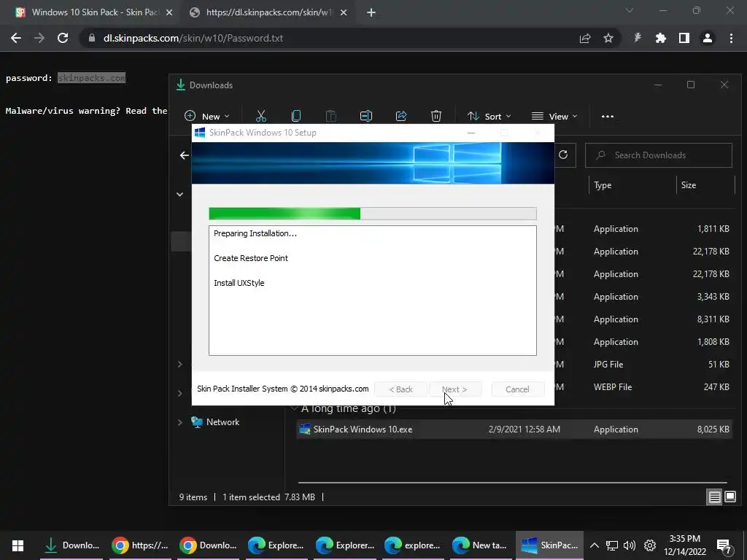Open Downloads app in taskbar
Image resolution: width=747 pixels, height=560 pixels.
click(71, 545)
